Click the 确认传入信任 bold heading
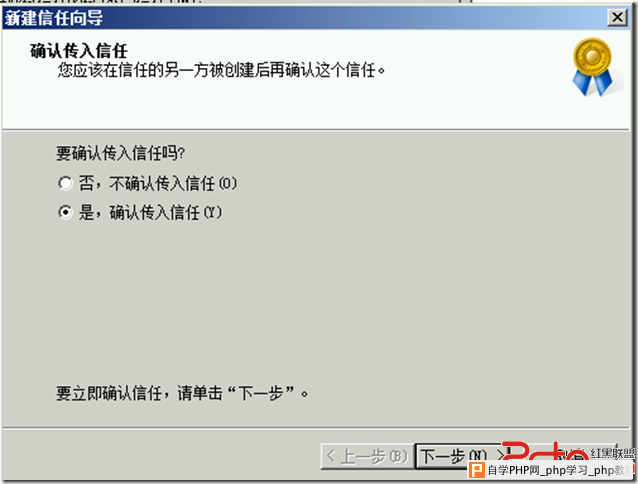This screenshot has width=638, height=484. (79, 51)
